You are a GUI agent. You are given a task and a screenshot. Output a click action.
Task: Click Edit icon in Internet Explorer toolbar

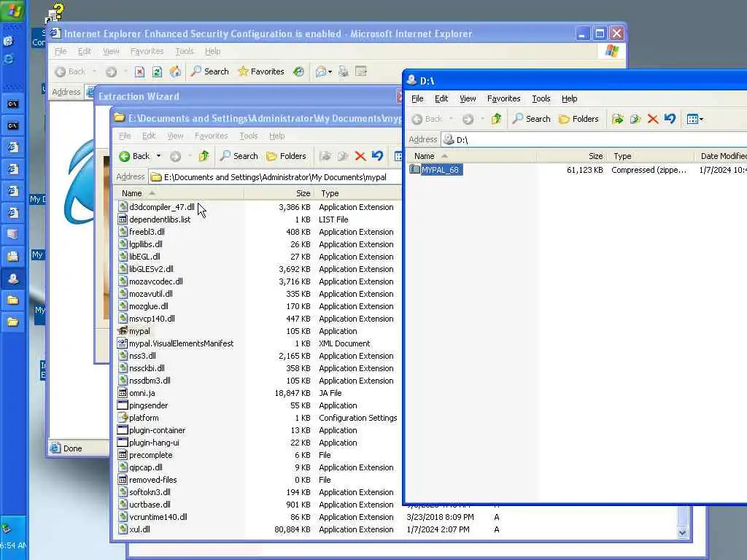point(361,71)
